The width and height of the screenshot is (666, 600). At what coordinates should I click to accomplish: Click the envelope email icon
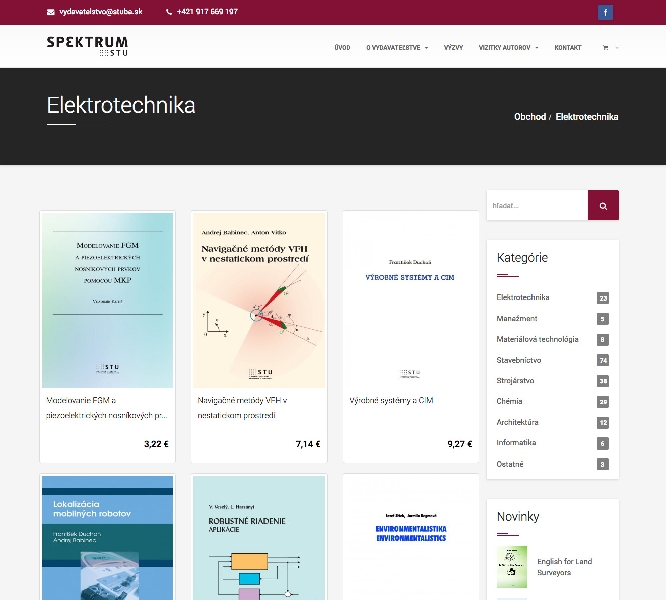point(51,12)
